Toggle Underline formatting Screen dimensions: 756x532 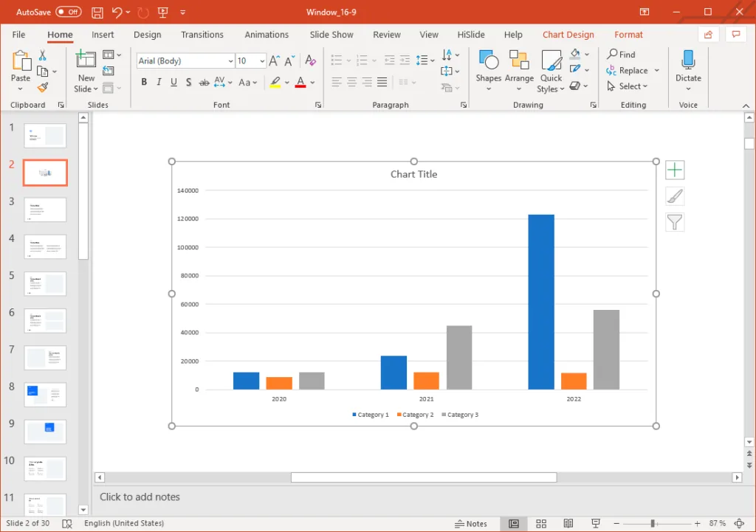pos(173,83)
